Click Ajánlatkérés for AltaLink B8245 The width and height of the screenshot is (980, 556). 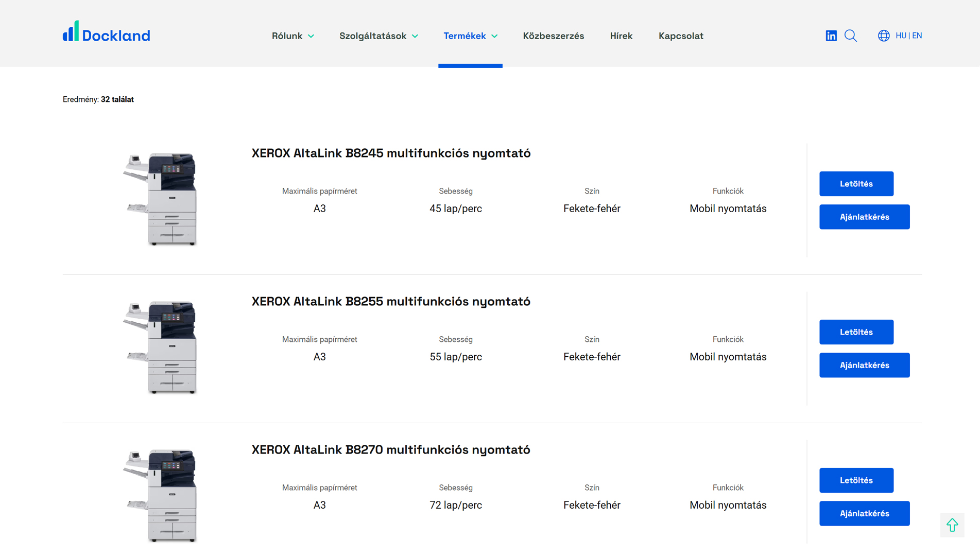click(865, 217)
